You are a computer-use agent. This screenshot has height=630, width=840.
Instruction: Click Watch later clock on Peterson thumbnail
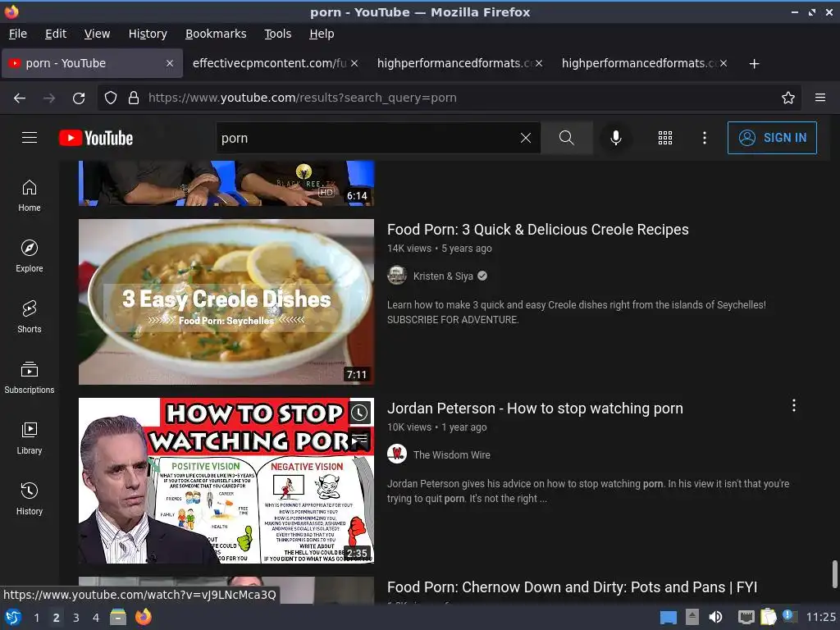[359, 413]
